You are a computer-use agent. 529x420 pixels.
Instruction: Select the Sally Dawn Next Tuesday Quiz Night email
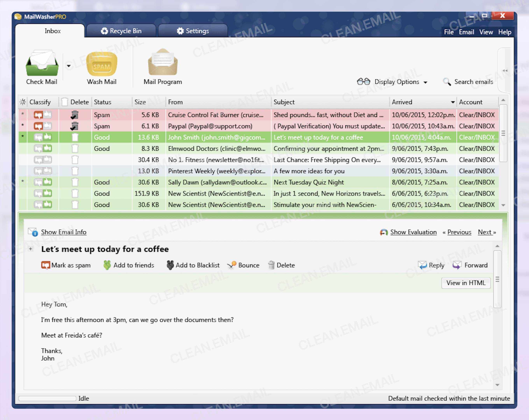click(259, 182)
